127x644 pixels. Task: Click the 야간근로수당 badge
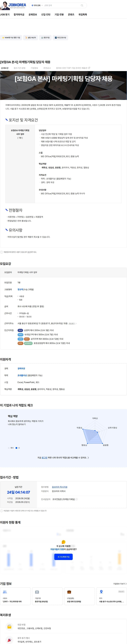click(60, 38)
